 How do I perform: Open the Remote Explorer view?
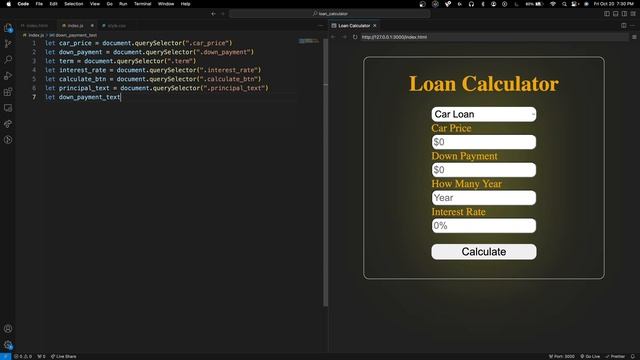coord(8,108)
